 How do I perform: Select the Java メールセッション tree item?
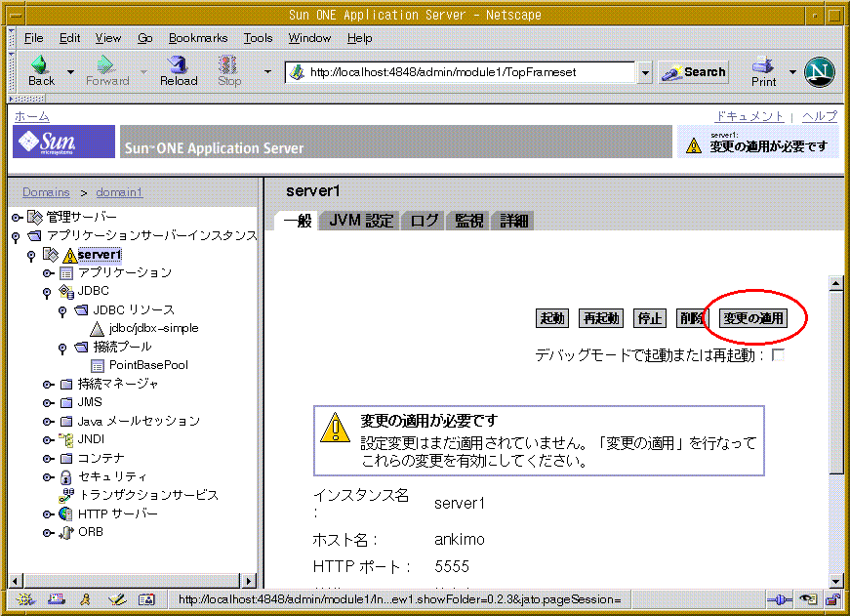(139, 422)
